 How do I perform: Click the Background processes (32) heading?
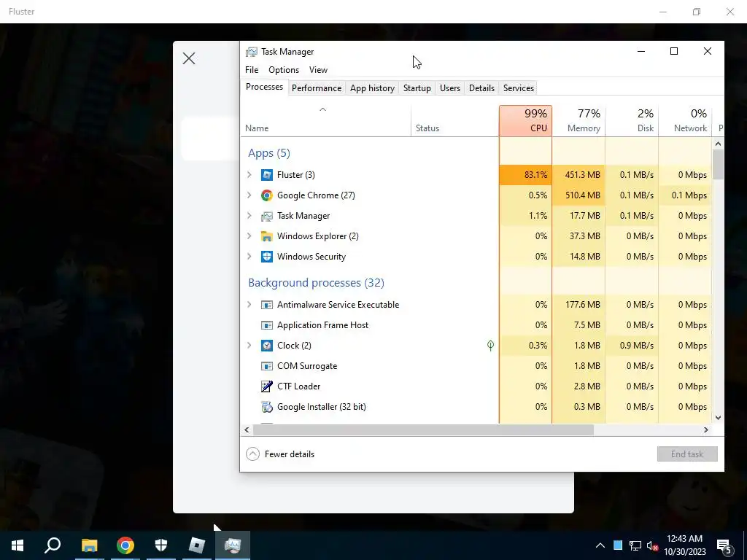(316, 283)
